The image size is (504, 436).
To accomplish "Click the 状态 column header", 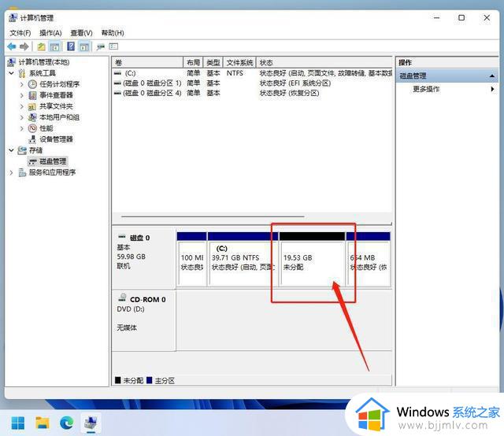I will 324,62.
